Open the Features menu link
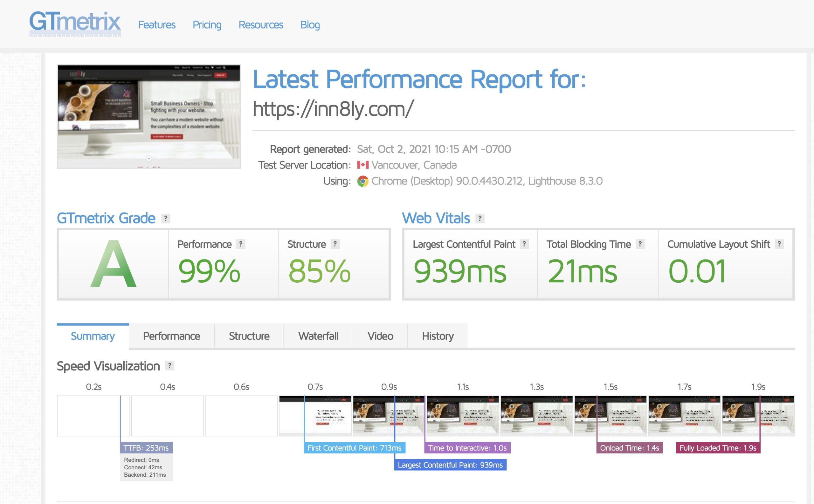Screen dimensions: 814x504 [x=157, y=25]
